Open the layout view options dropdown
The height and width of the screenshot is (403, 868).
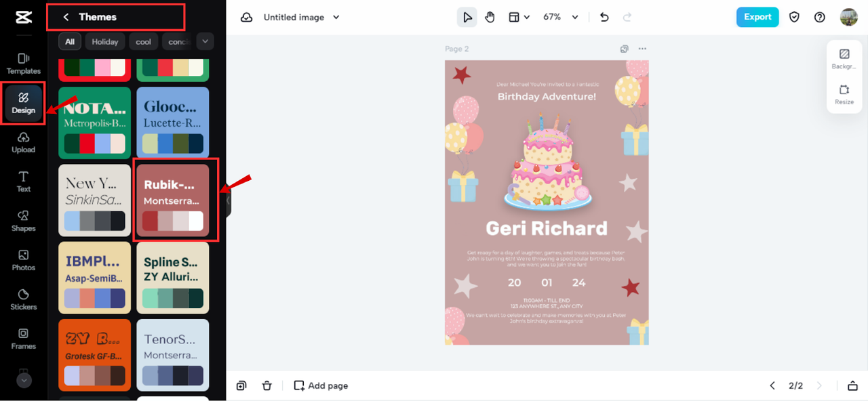(519, 17)
